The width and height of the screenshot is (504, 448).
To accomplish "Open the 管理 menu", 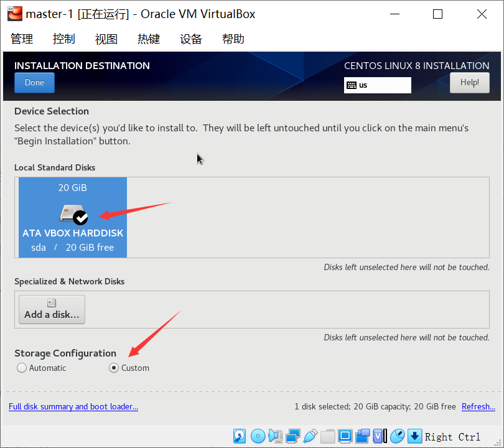I will coord(22,39).
